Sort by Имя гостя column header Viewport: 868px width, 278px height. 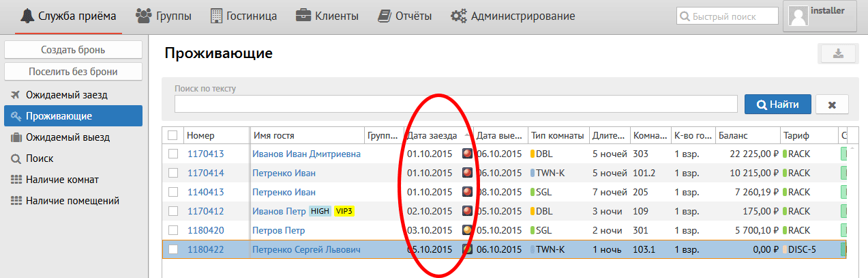[x=306, y=135]
